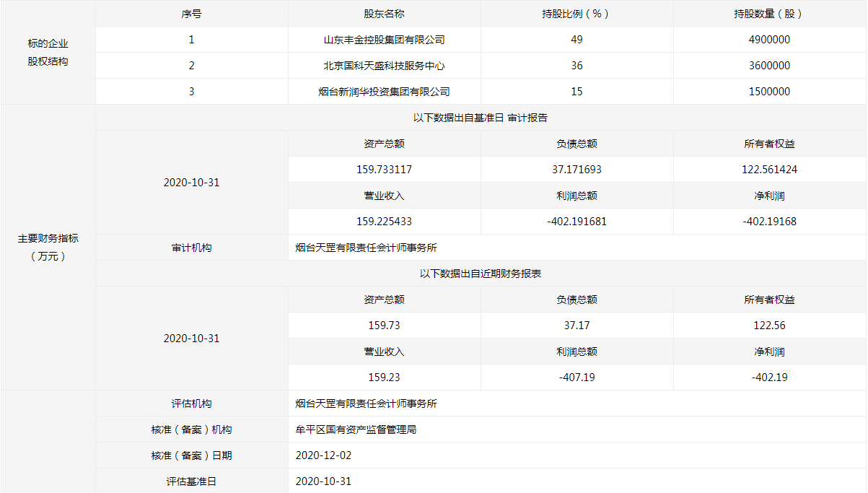Click the 2020-10-31 value in 评估基准日 row
Viewport: 868px width, 493px height.
pyautogui.click(x=324, y=481)
